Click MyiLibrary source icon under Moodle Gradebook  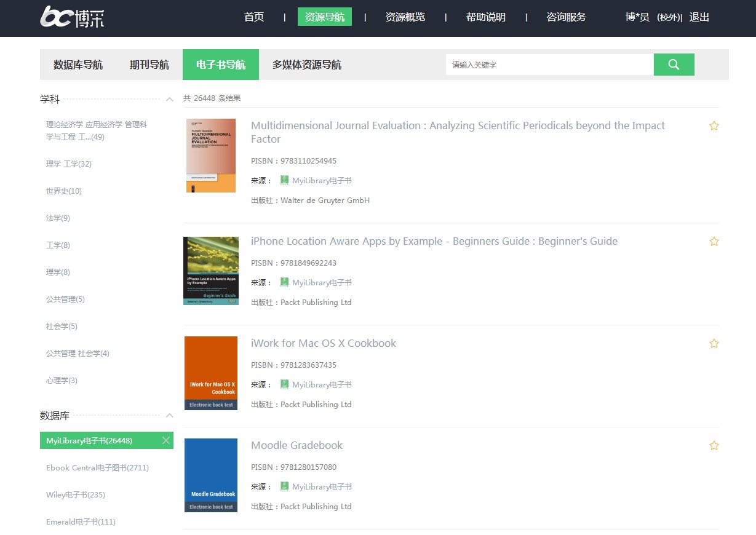284,486
